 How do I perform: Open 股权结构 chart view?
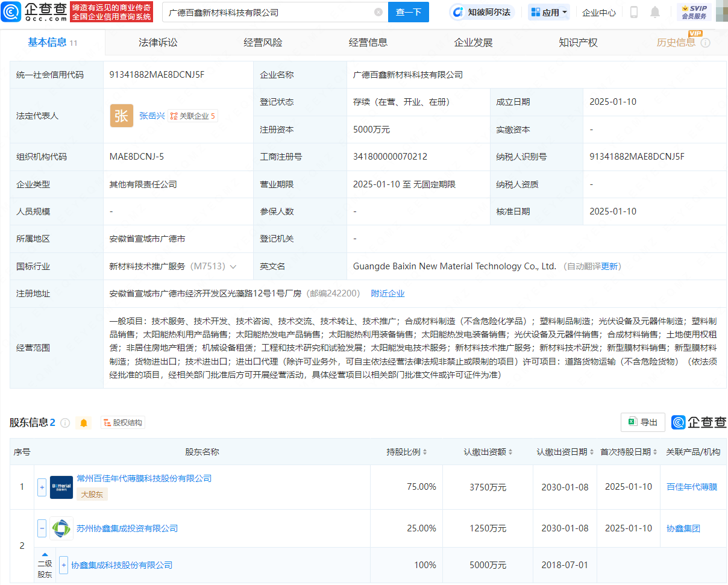(x=123, y=422)
